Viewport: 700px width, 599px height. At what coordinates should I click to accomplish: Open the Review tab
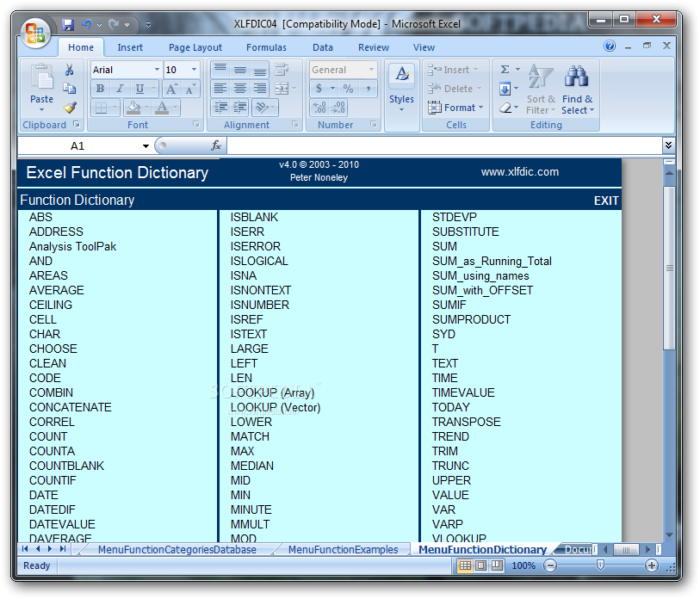(x=373, y=47)
